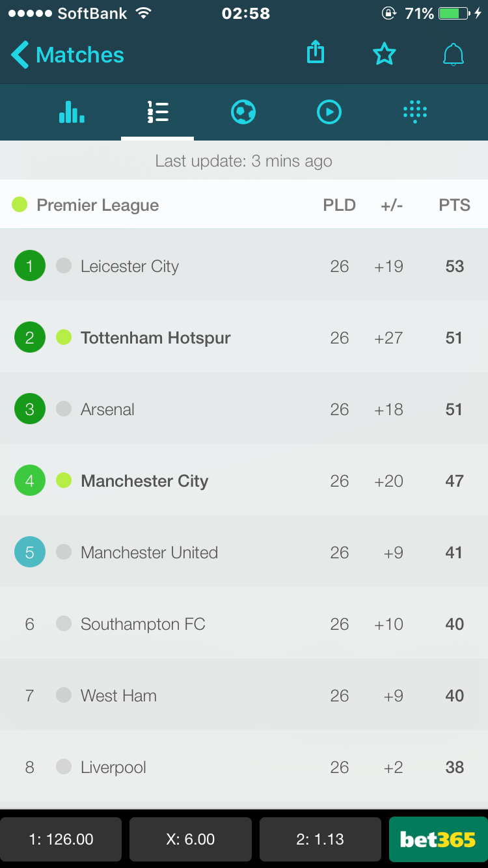The height and width of the screenshot is (868, 488).
Task: Open Leicester City team row
Action: click(244, 265)
